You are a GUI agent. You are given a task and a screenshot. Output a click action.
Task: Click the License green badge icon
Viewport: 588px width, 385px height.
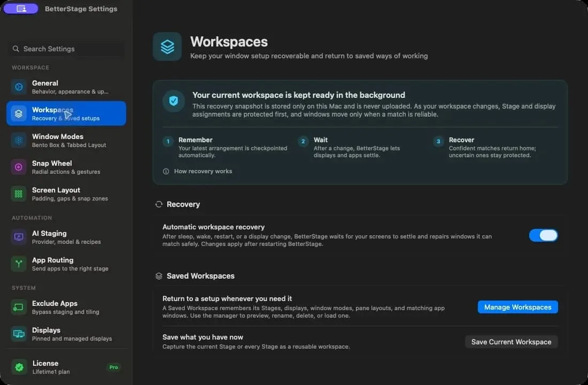pos(19,367)
